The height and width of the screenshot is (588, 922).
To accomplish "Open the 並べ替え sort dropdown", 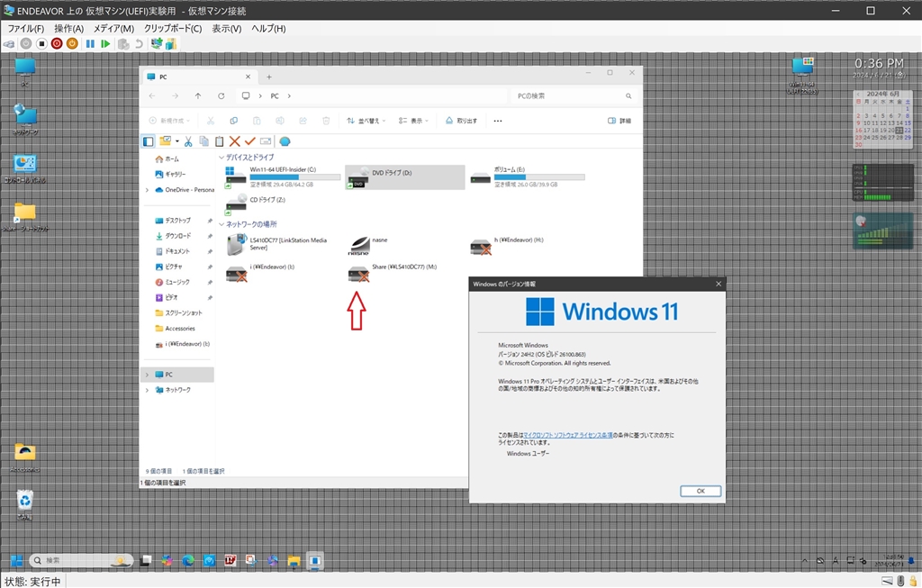I will [366, 121].
